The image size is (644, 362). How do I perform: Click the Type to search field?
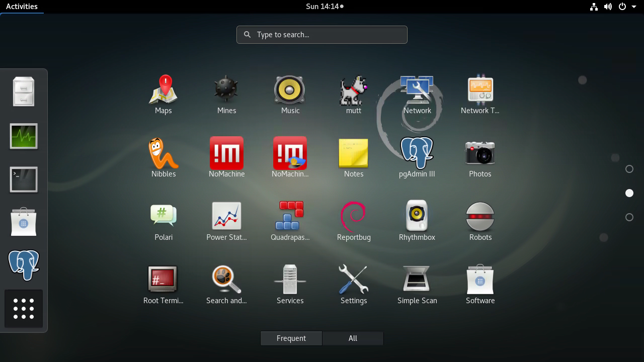(x=322, y=35)
